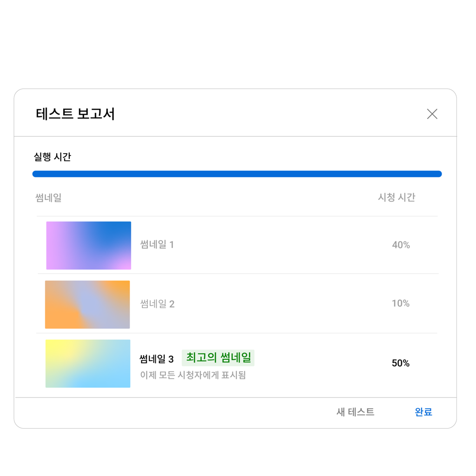Image resolution: width=476 pixels, height=476 pixels.
Task: Click 완료 to finish the report
Action: point(423,412)
